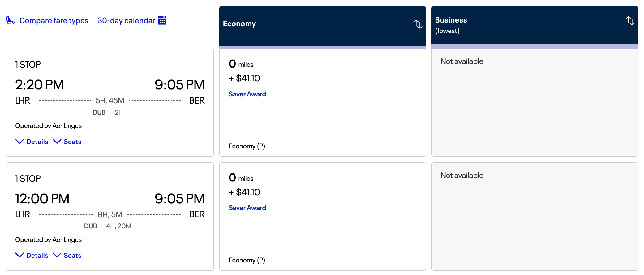Expand Details for the 2:20 PM flight

[32, 142]
